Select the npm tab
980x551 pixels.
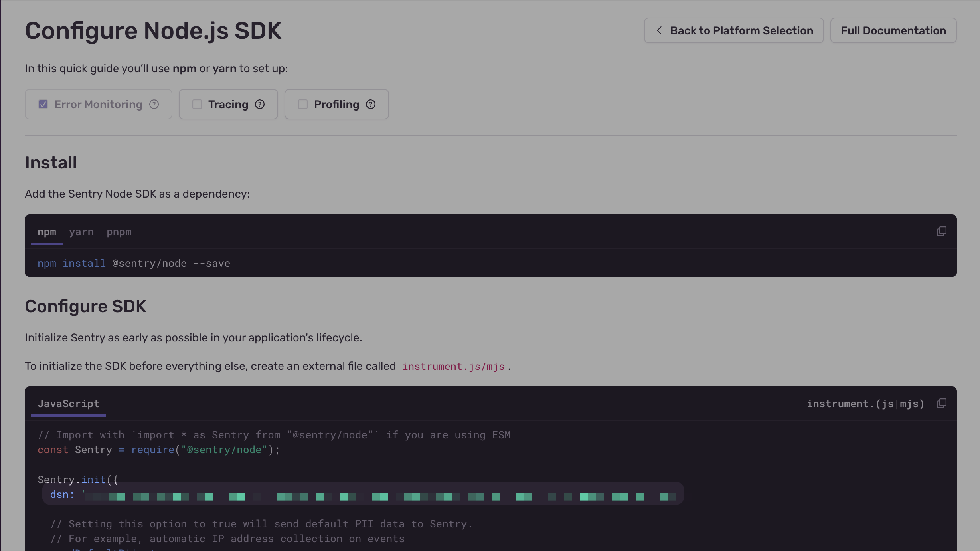[46, 232]
